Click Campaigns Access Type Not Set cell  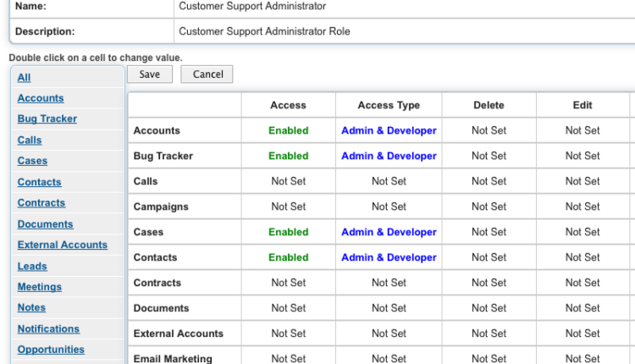[389, 207]
